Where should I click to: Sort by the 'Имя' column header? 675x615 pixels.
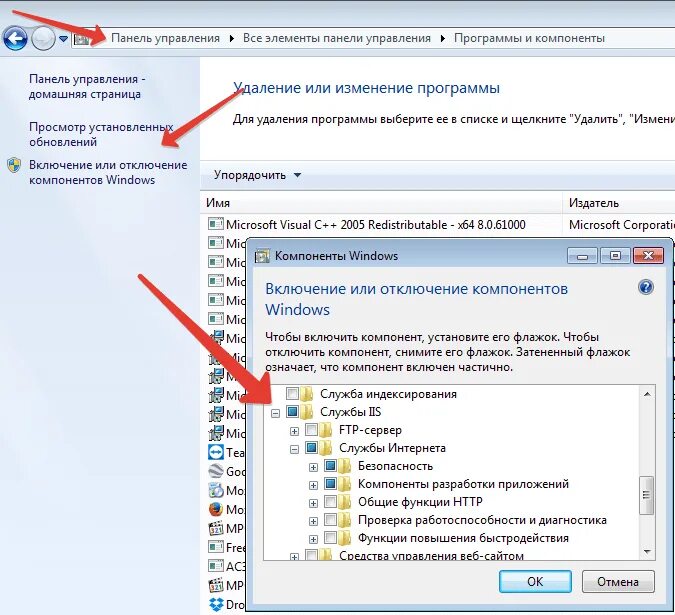pos(381,203)
